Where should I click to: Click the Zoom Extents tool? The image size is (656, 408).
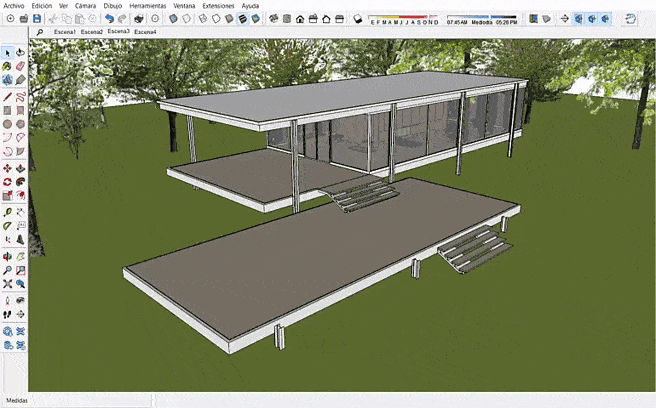pyautogui.click(x=7, y=284)
